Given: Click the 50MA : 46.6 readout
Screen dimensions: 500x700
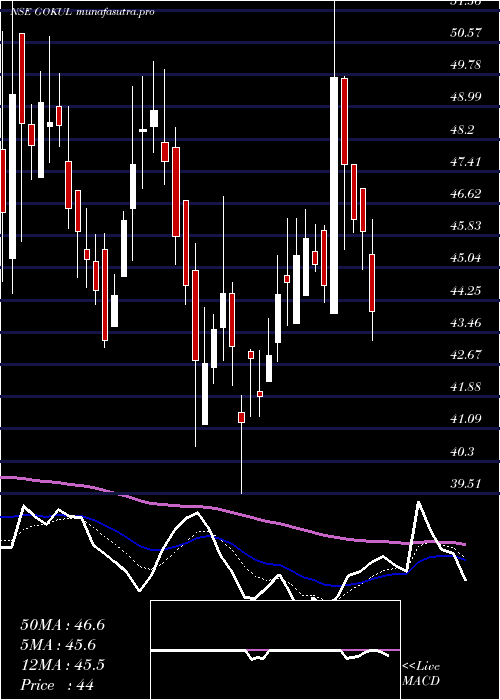Looking at the screenshot, I should [62, 625].
